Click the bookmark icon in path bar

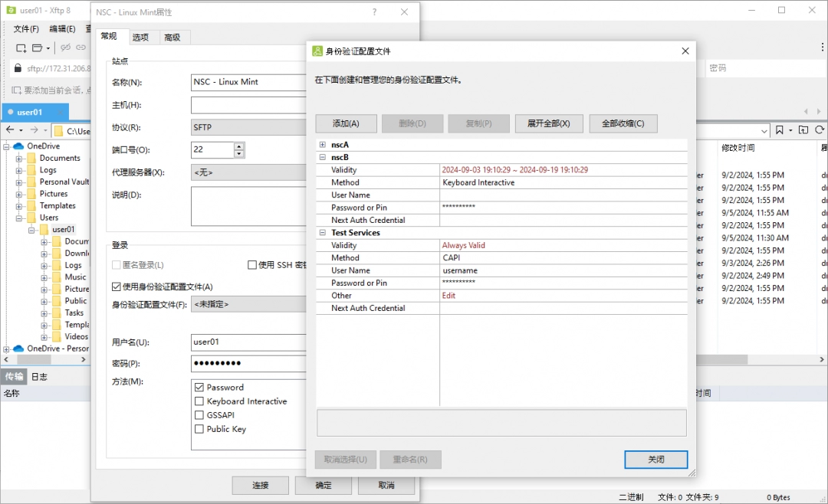780,130
